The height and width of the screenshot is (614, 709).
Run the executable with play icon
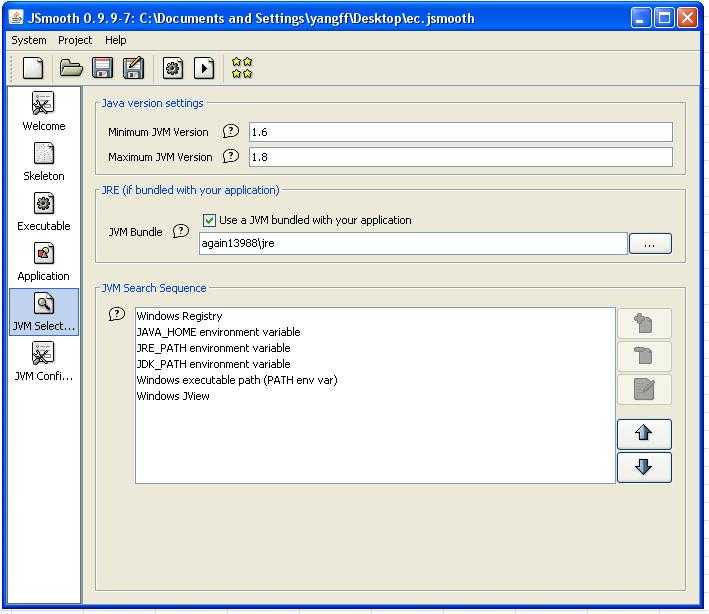coord(204,68)
